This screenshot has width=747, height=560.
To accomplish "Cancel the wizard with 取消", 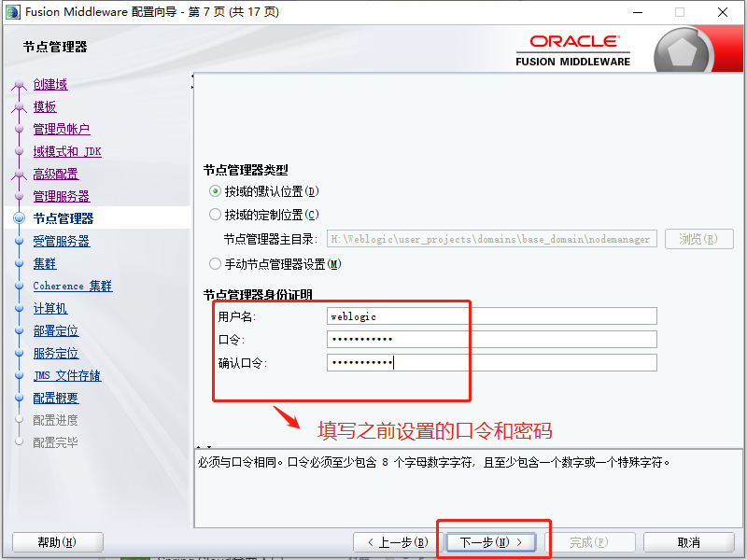I will click(x=689, y=542).
